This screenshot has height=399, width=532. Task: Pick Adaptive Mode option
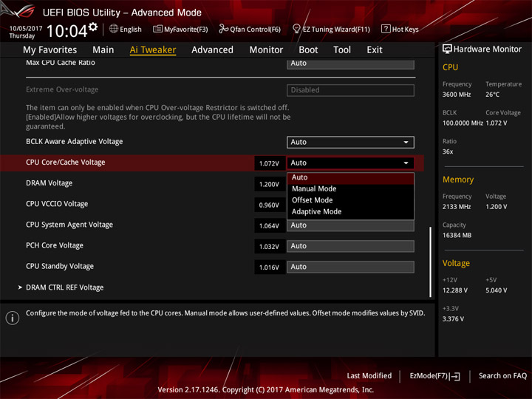click(350, 212)
